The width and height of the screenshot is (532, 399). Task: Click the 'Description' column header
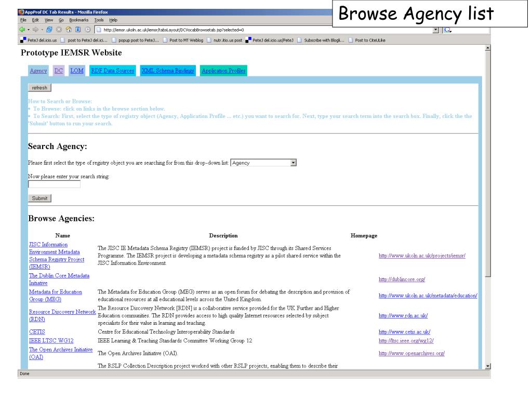pos(223,236)
